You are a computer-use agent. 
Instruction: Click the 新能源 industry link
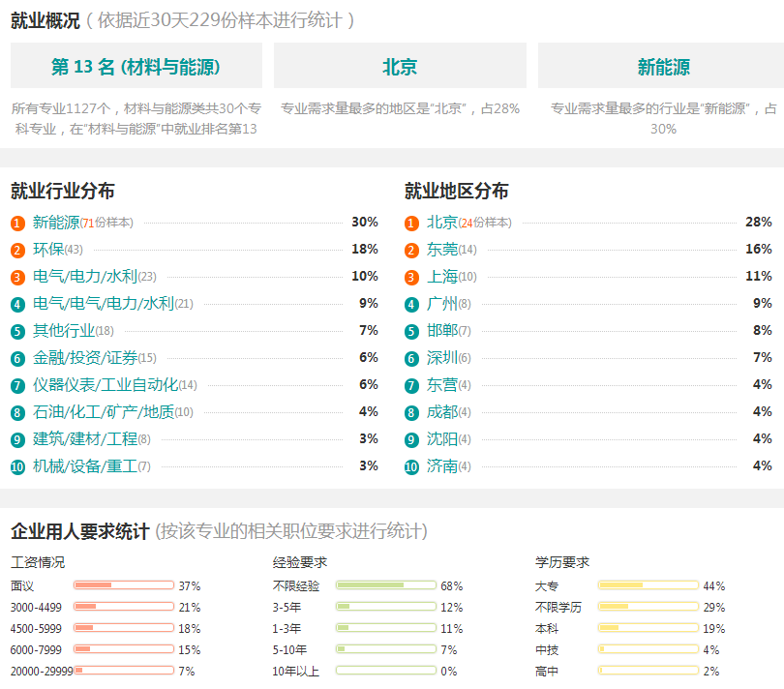(x=56, y=223)
